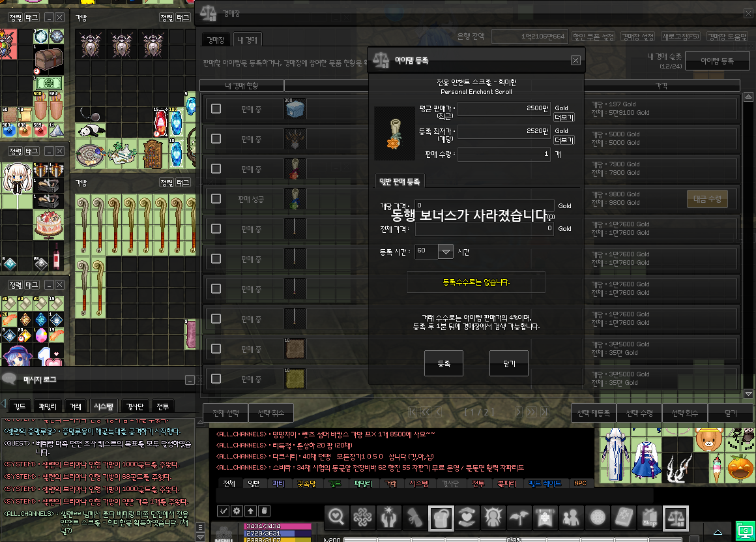Image resolution: width=756 pixels, height=542 pixels.
Task: Open the Shop gift box icon
Action: 650,518
